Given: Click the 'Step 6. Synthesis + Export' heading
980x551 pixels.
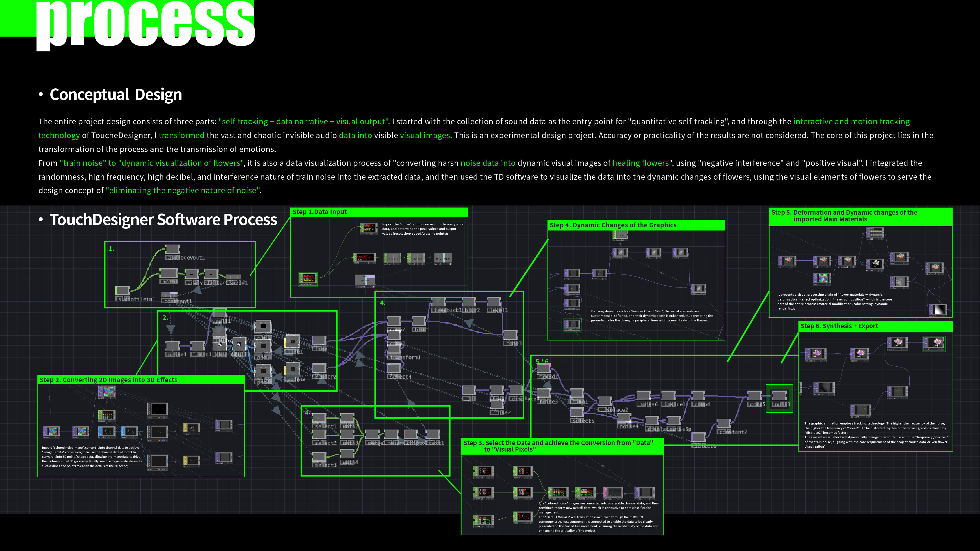Looking at the screenshot, I should [839, 326].
